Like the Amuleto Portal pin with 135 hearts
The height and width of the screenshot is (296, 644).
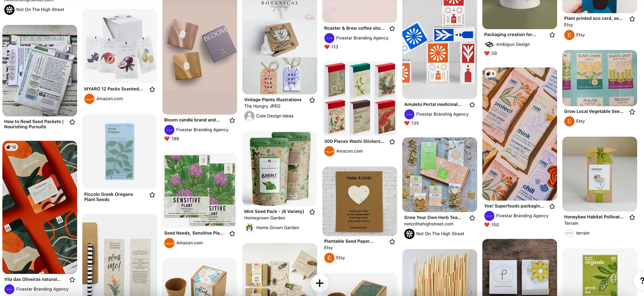[407, 123]
